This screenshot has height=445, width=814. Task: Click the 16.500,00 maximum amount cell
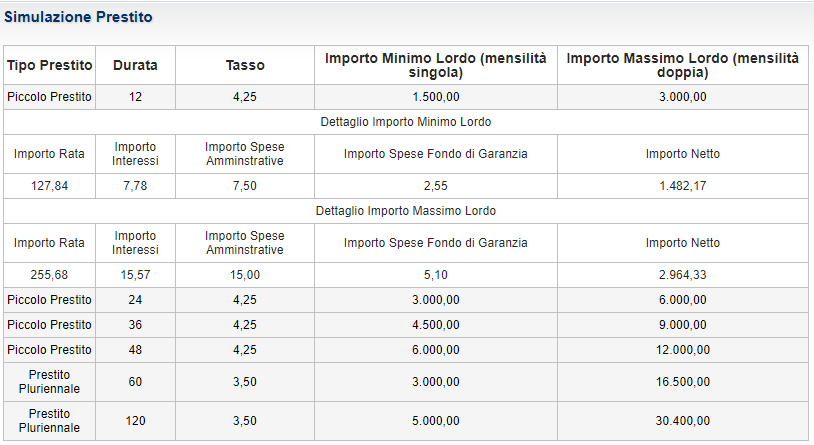tap(682, 381)
